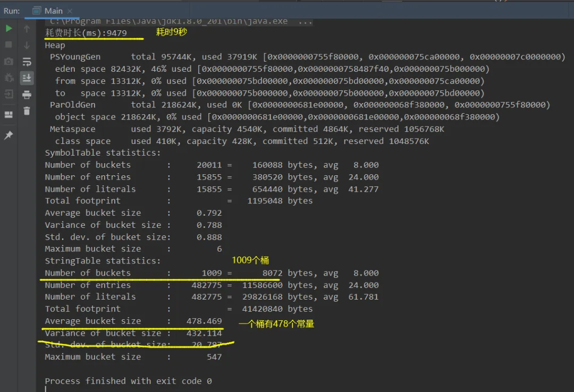Click the 耗费时长(ms):9479 output line
The width and height of the screenshot is (574, 392).
tap(86, 33)
